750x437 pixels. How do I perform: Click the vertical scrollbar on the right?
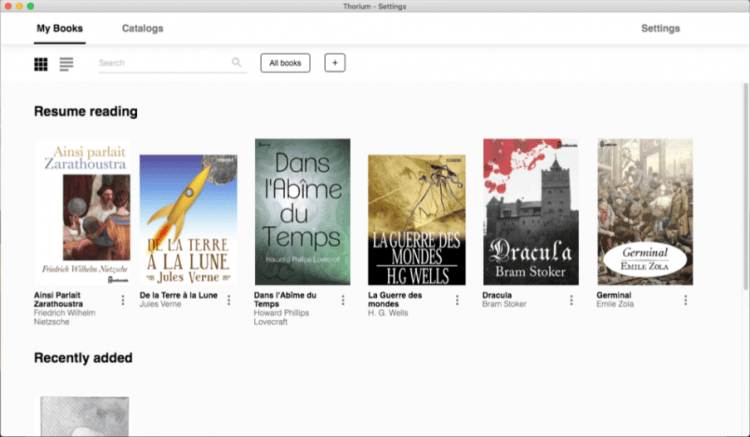745,180
